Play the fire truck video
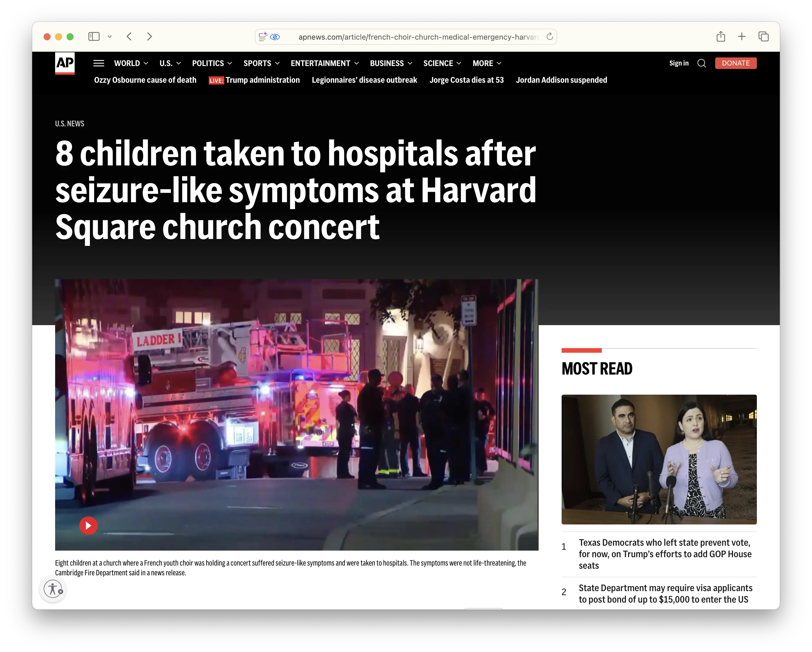Image resolution: width=812 pixels, height=652 pixels. coord(88,526)
